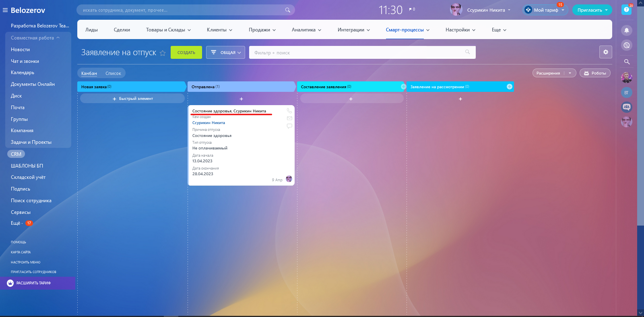The height and width of the screenshot is (317, 644).
Task: Click the top global search field
Action: pyautogui.click(x=186, y=10)
